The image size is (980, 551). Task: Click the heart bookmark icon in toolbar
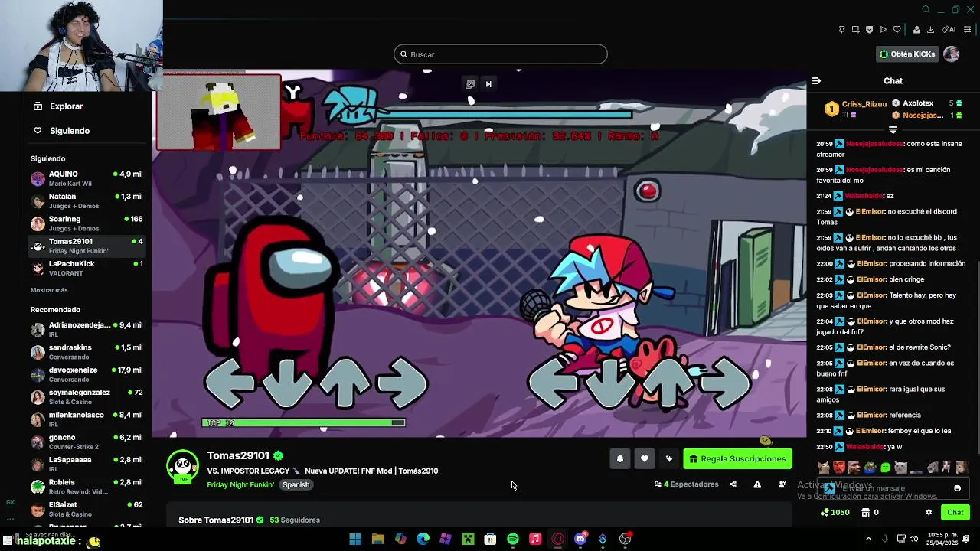click(897, 30)
